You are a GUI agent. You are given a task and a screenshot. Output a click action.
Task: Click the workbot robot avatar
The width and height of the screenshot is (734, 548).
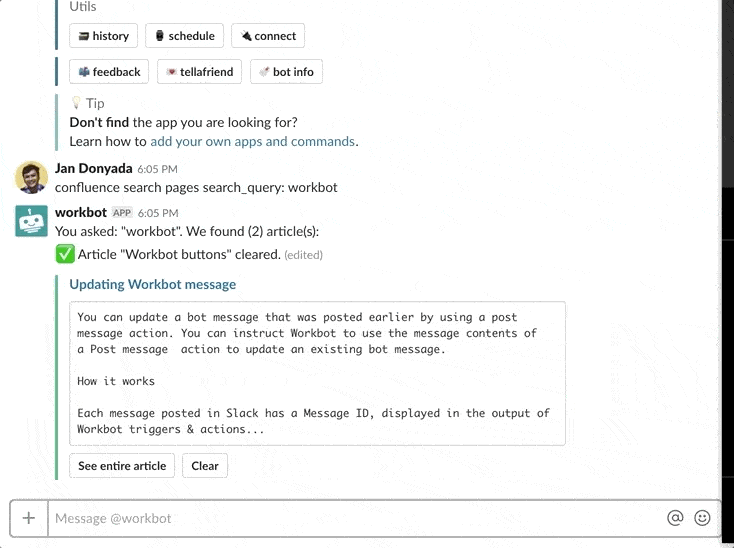point(31,221)
